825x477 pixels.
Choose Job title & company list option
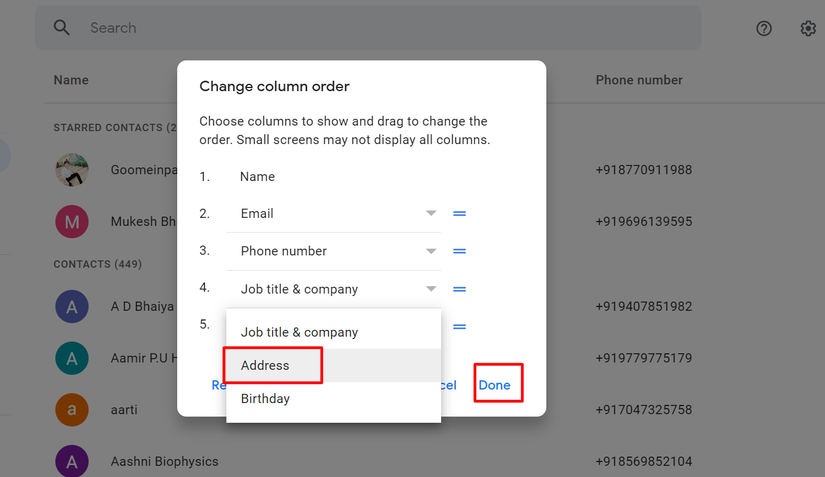tap(299, 332)
